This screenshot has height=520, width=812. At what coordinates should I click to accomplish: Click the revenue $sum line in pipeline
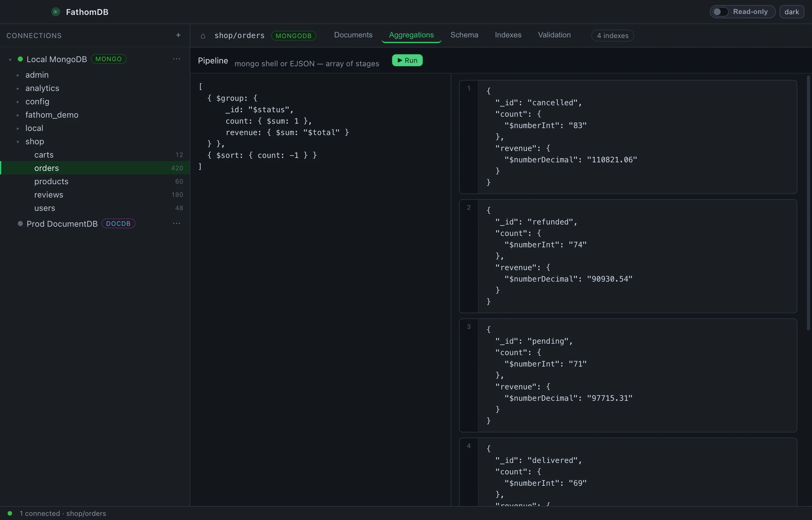tap(287, 132)
